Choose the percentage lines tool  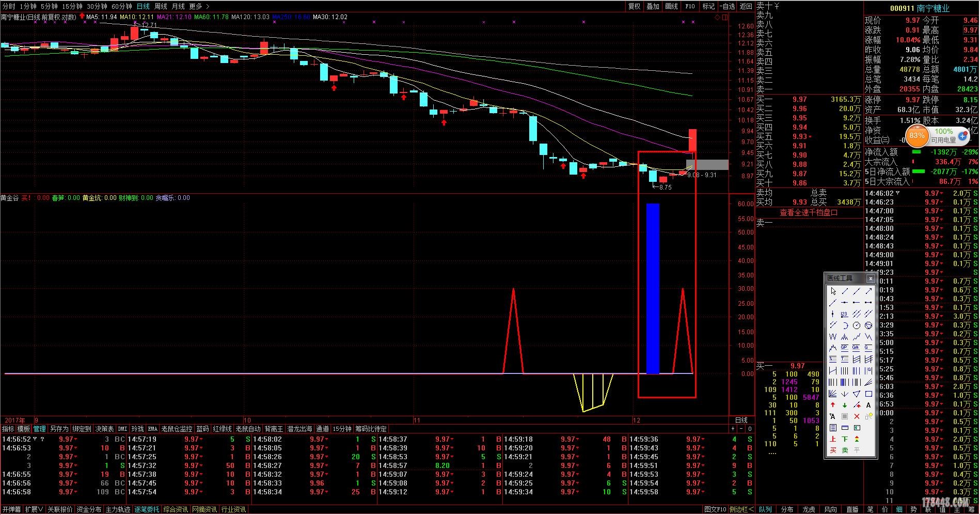point(833,359)
